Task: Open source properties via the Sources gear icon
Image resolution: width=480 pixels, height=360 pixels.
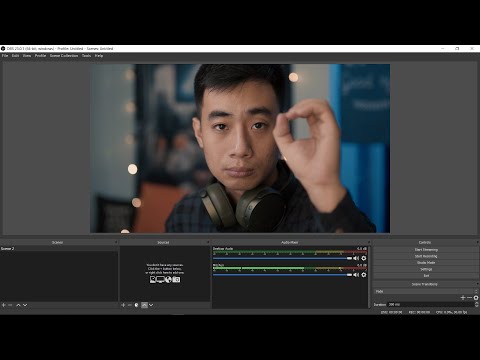Action: [137, 305]
